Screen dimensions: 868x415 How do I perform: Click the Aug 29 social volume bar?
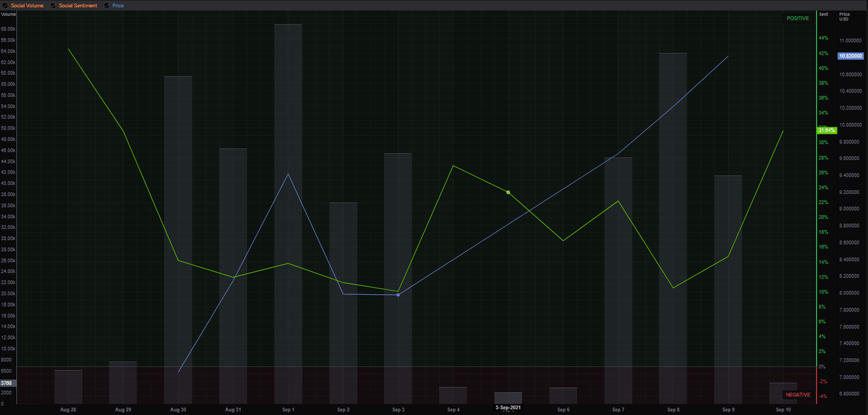(x=123, y=383)
